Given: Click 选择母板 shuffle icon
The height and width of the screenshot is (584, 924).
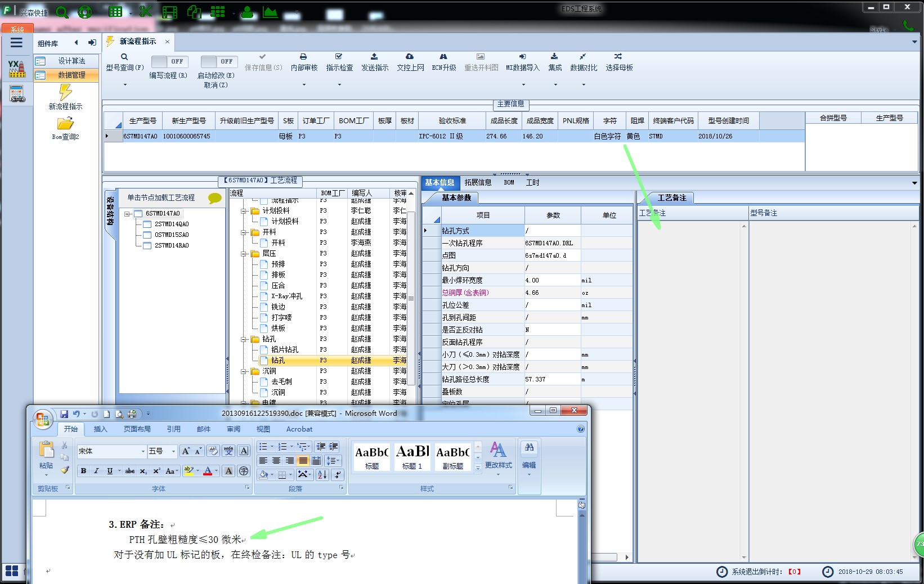Looking at the screenshot, I should [618, 57].
